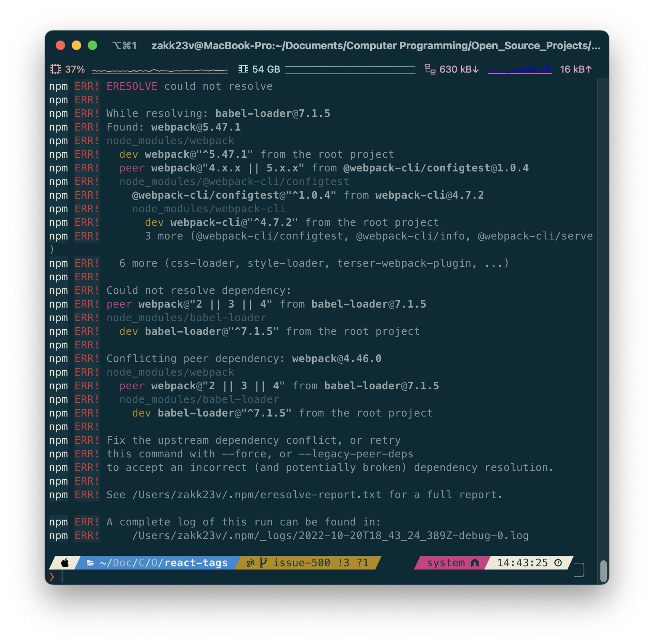Click the '--force' flag text
Screen dimensions: 654x644
click(x=244, y=454)
